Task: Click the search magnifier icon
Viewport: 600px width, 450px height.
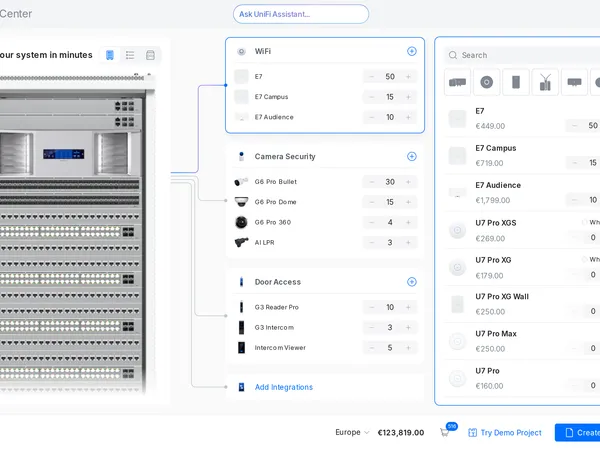Action: point(453,55)
